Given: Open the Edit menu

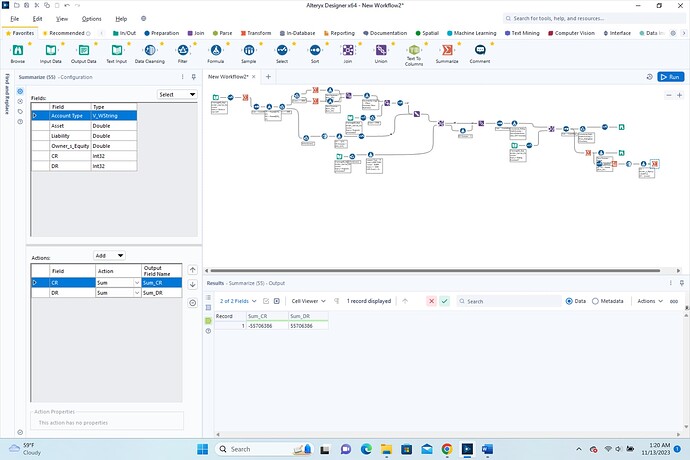Looking at the screenshot, I should tap(37, 18).
